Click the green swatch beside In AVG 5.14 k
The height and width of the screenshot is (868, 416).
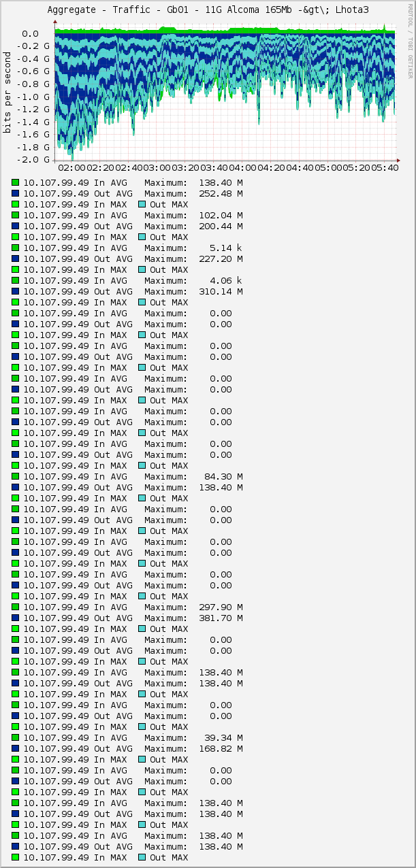(x=16, y=248)
